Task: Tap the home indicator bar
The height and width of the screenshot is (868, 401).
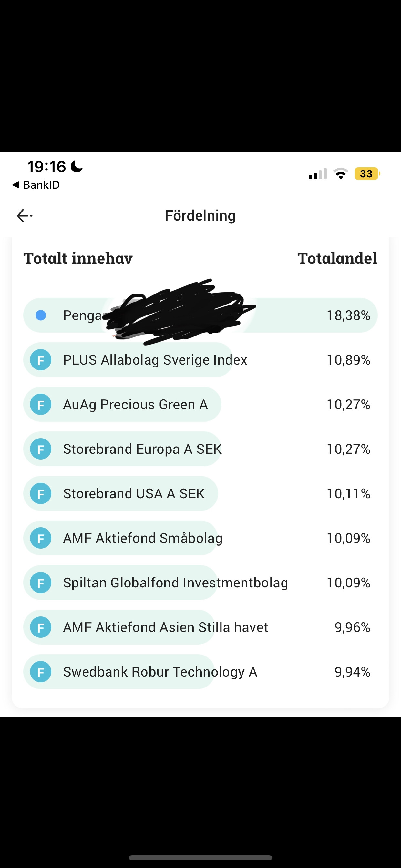Action: (200, 858)
